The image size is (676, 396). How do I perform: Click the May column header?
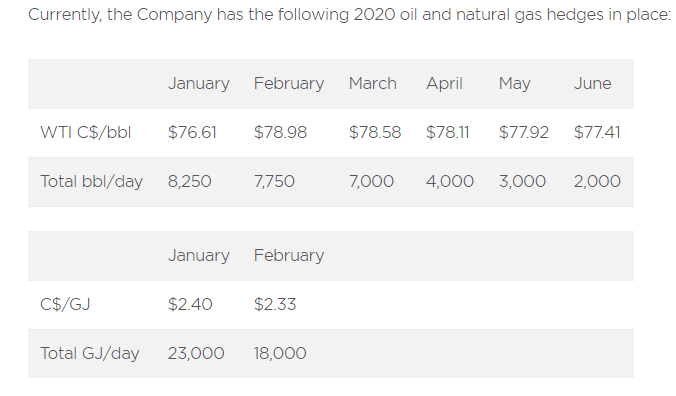coord(514,84)
